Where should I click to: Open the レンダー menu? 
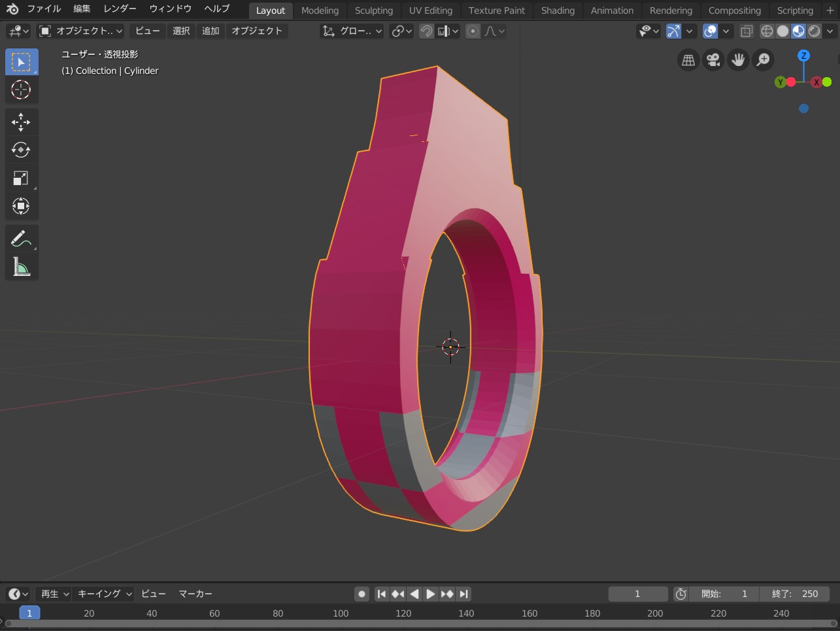click(x=120, y=9)
